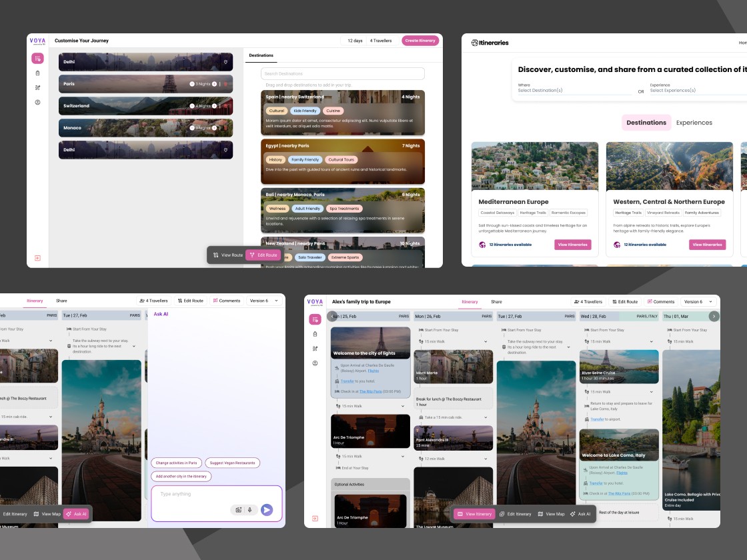Image resolution: width=747 pixels, height=560 pixels.
Task: Click Add another city in the itinerary chip
Action: [181, 476]
